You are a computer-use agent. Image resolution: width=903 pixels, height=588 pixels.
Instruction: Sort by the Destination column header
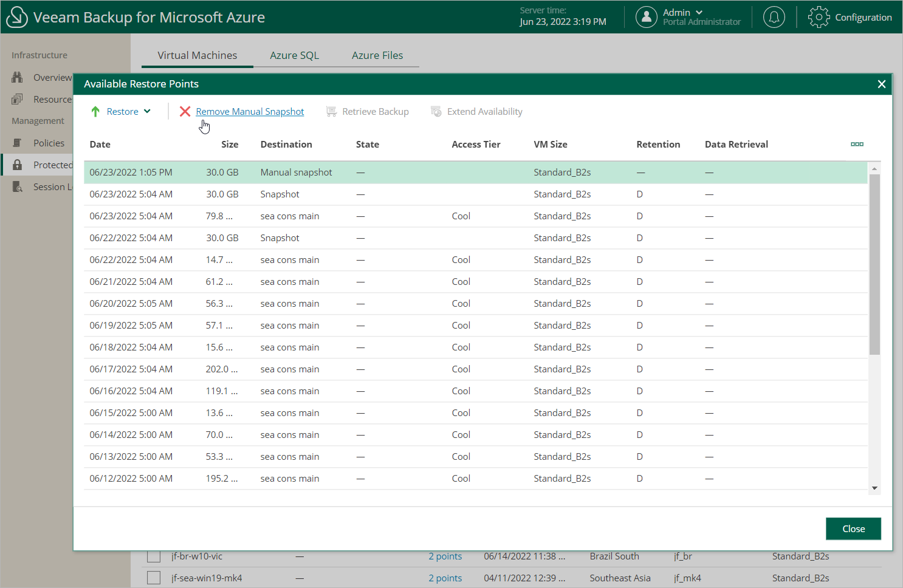pos(286,145)
